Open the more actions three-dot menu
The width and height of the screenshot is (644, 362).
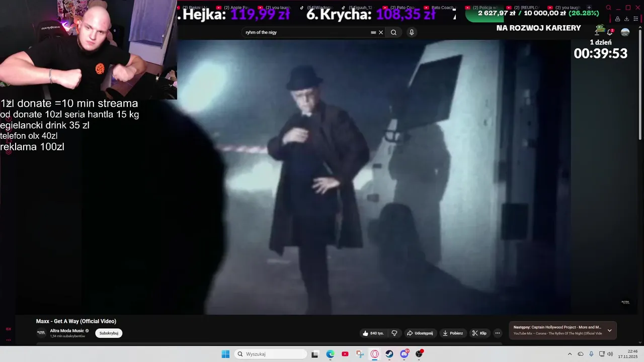point(498,333)
